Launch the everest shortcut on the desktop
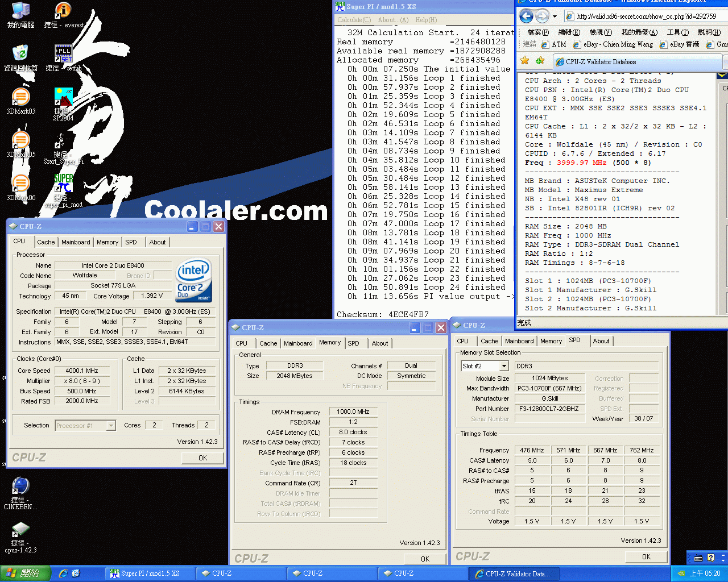 click(63, 15)
